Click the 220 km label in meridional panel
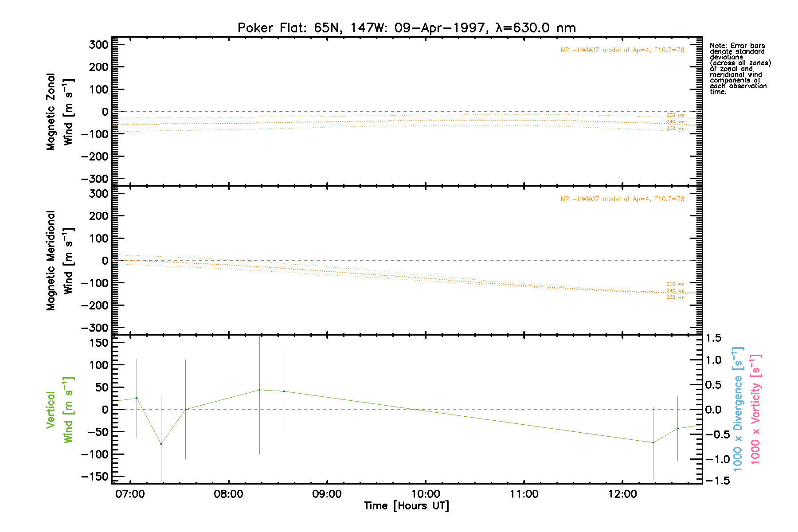Viewport: 798px width, 532px height. click(x=675, y=284)
